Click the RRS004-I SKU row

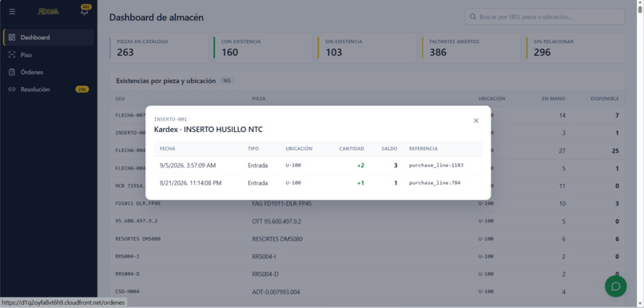[x=368, y=257]
